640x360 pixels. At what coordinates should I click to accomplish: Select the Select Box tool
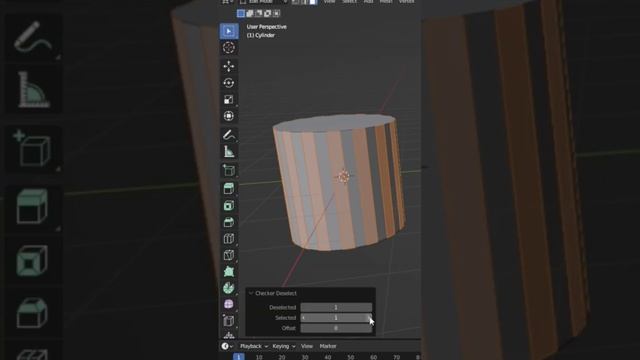point(229,31)
